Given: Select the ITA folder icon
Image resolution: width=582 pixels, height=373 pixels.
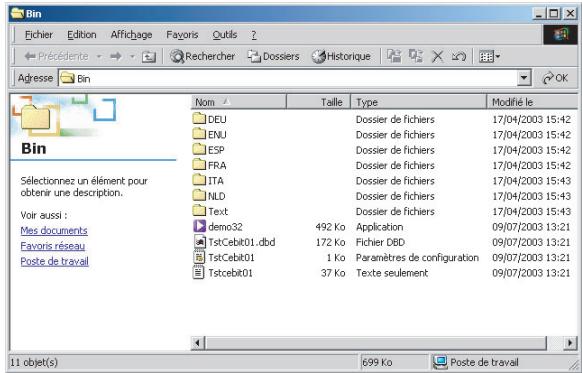Looking at the screenshot, I should click(x=199, y=180).
